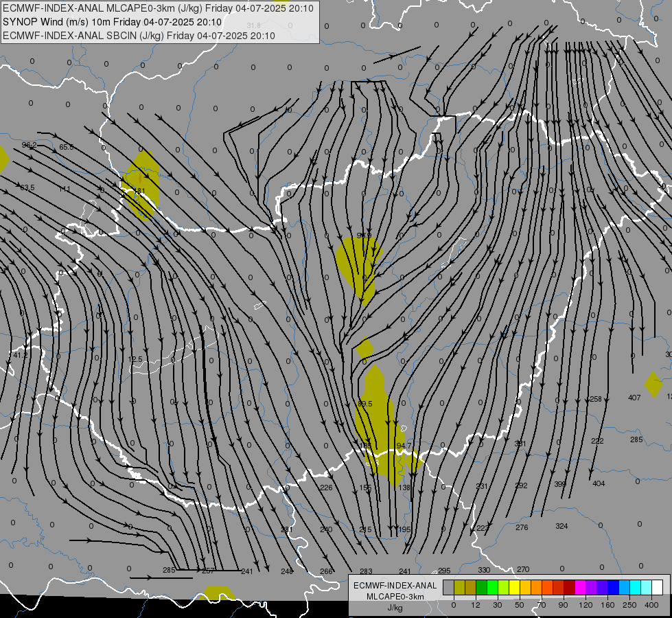
Task: Click legend tick label 160
Action: pos(607,605)
